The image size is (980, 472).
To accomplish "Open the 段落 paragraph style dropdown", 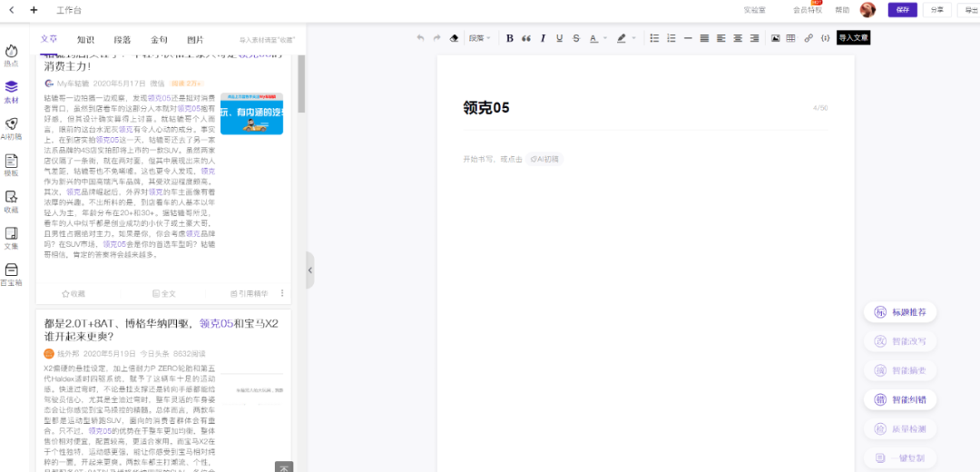I will 480,38.
